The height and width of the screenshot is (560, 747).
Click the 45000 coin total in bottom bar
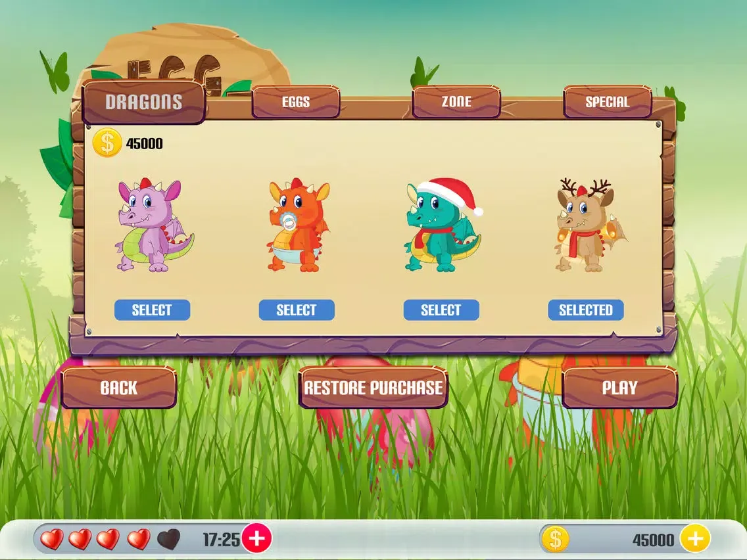pos(653,540)
